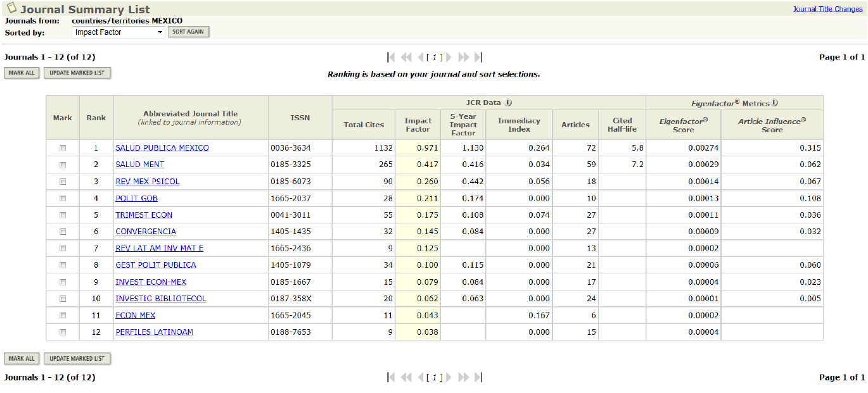Click bottom first page pagination icon
This screenshot has width=868, height=393.
[391, 377]
